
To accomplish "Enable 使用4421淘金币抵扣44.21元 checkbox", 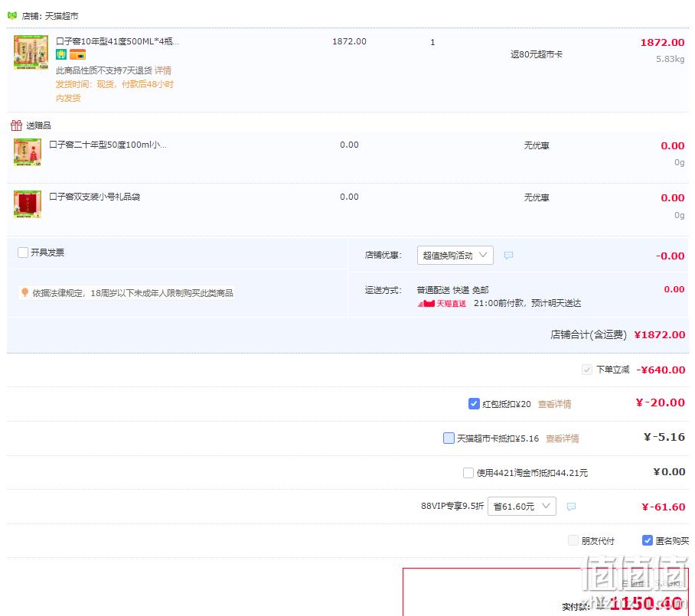I will click(468, 472).
